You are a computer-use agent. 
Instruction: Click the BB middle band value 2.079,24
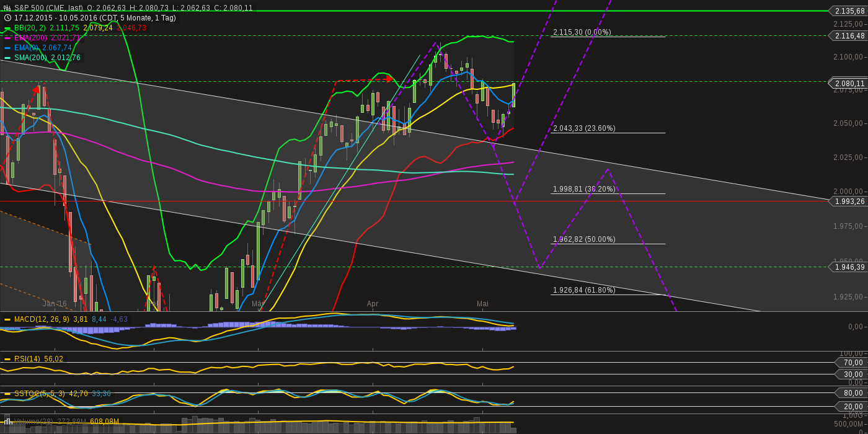click(x=98, y=28)
